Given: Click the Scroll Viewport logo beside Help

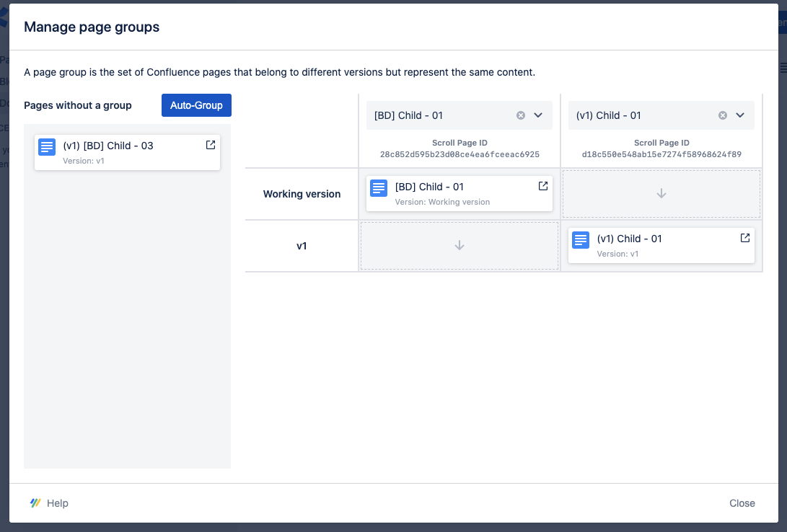Looking at the screenshot, I should click(35, 503).
